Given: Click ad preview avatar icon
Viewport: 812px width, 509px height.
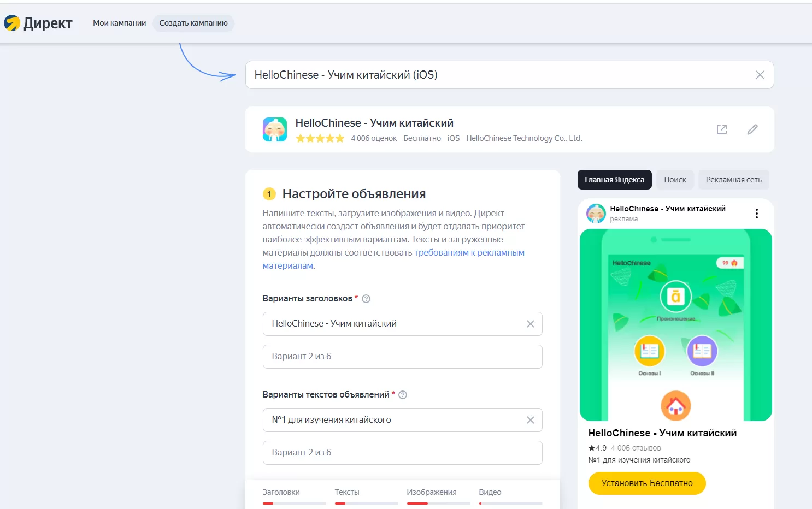Looking at the screenshot, I should pyautogui.click(x=596, y=214).
